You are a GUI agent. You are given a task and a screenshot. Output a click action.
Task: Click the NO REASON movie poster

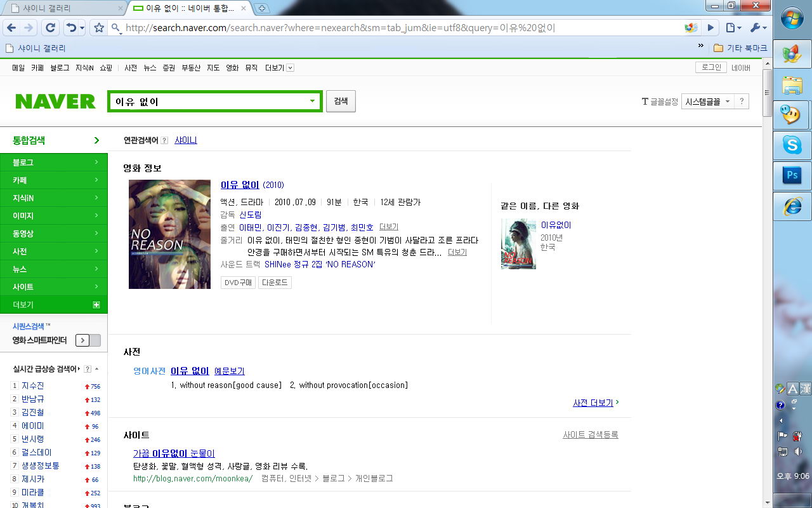point(169,234)
